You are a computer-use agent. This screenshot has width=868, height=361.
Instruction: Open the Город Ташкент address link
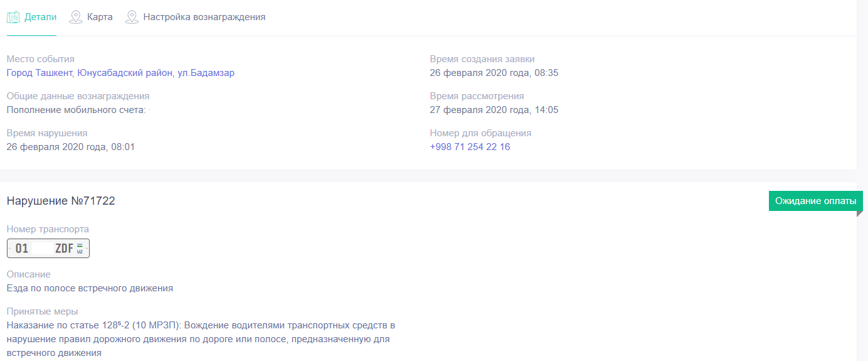pyautogui.click(x=120, y=73)
